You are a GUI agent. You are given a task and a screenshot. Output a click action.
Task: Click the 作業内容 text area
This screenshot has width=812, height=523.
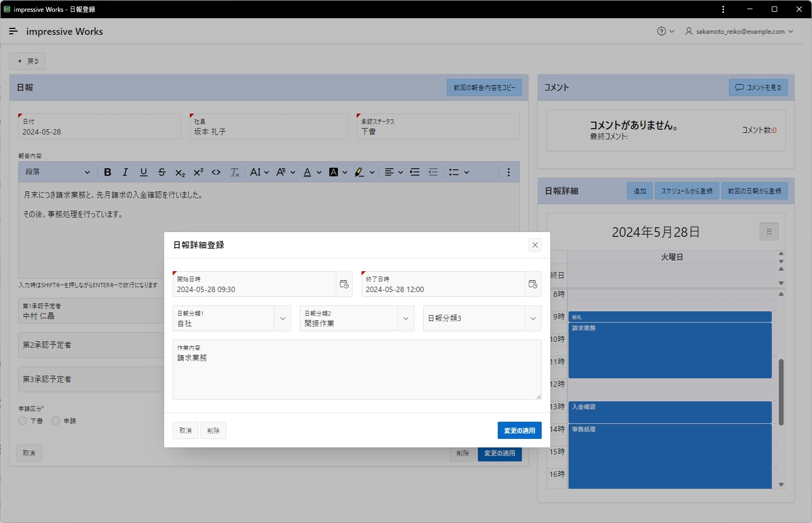pyautogui.click(x=357, y=370)
